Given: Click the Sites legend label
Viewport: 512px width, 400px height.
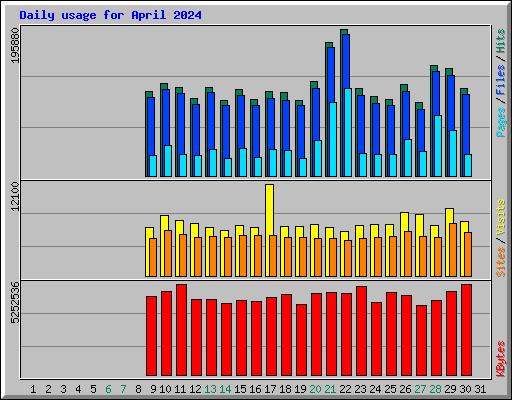Looking at the screenshot, I should pyautogui.click(x=501, y=262).
